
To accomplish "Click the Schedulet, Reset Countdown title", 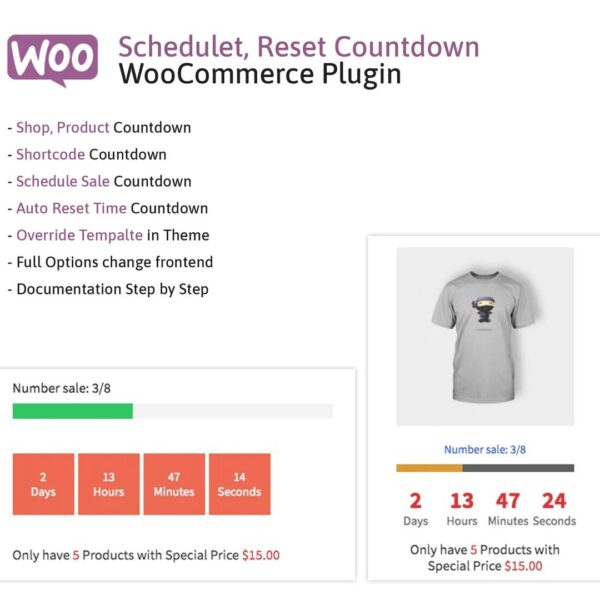I will 298,46.
